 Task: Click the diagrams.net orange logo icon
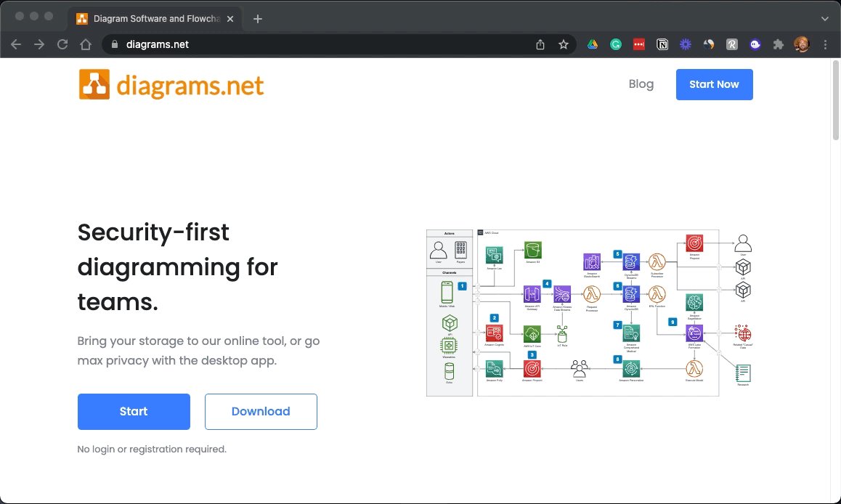pos(94,84)
